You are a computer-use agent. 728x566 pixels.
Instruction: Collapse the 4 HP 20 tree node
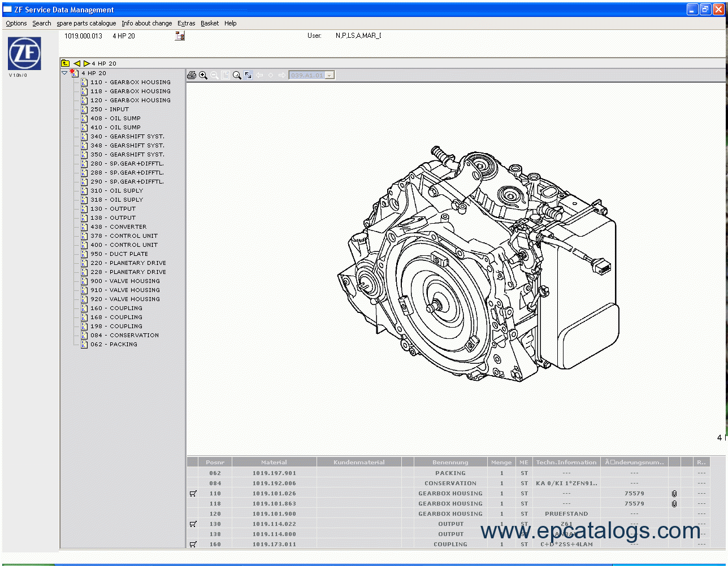(x=64, y=73)
